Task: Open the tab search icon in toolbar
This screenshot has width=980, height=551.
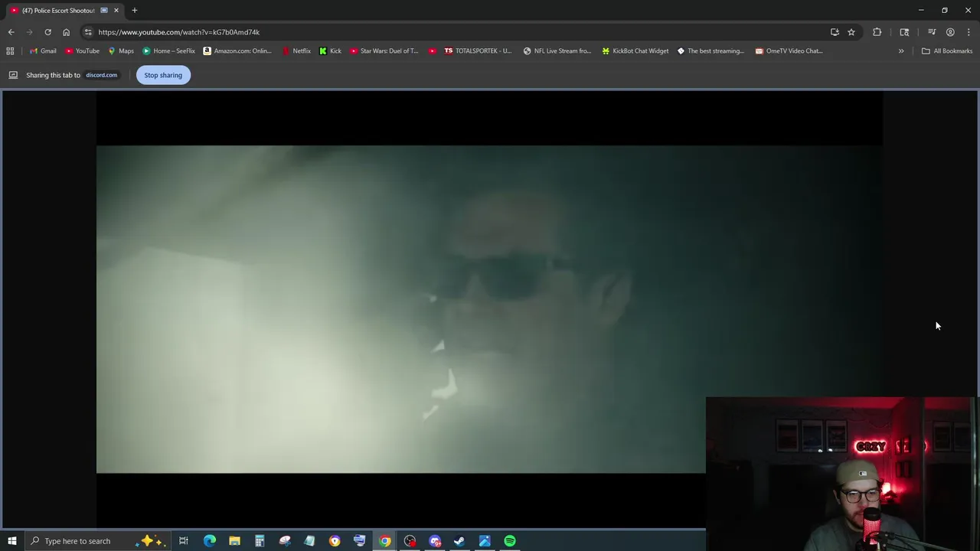Action: click(904, 32)
